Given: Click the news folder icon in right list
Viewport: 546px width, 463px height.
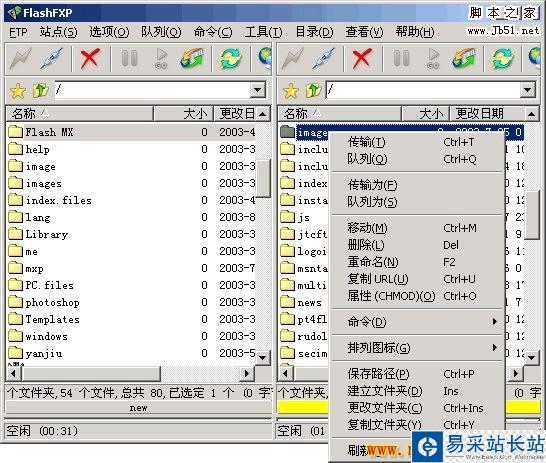Looking at the screenshot, I should 288,302.
